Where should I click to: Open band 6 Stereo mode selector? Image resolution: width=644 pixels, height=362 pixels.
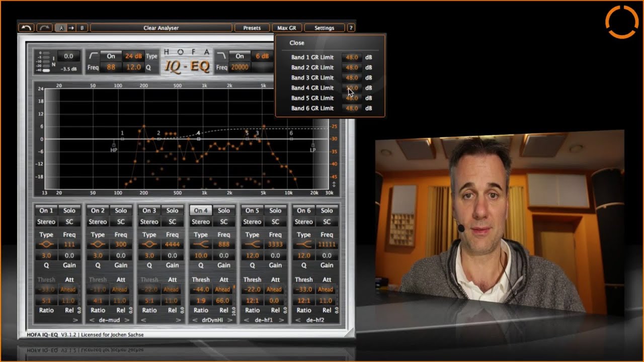click(304, 222)
